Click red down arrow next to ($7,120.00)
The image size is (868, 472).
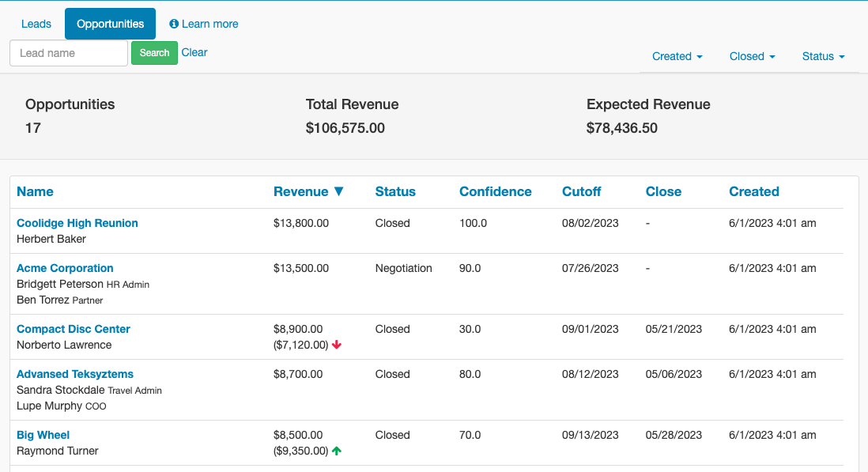pos(337,345)
